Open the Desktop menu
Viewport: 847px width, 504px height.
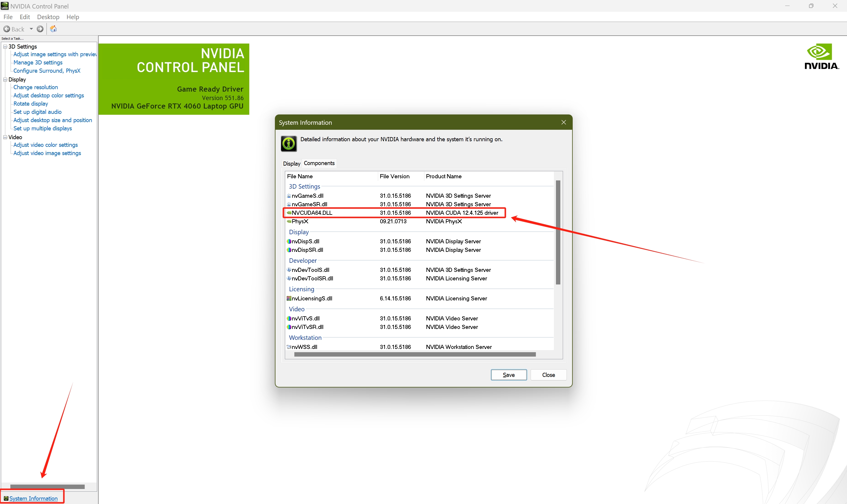pyautogui.click(x=48, y=17)
